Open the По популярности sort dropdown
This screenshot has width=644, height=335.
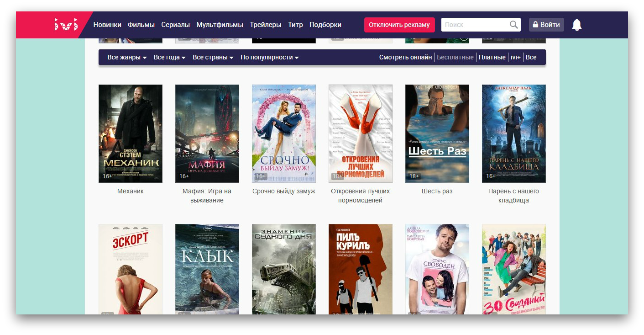269,57
